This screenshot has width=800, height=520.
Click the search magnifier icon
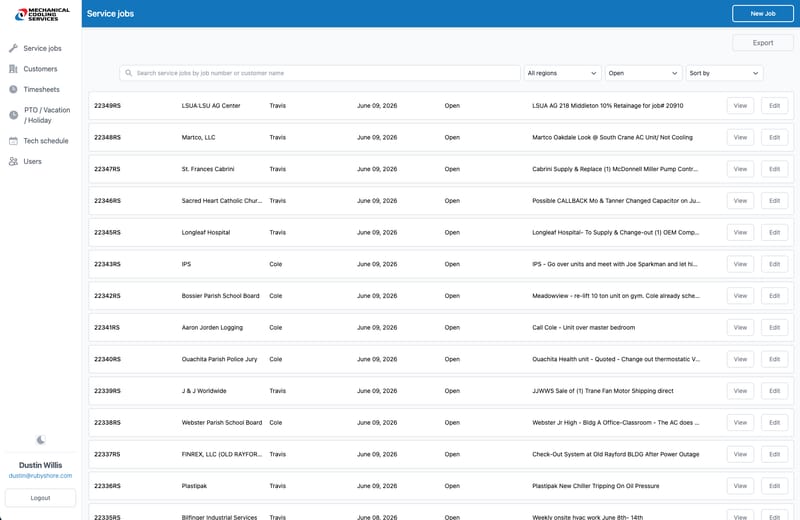tap(129, 73)
